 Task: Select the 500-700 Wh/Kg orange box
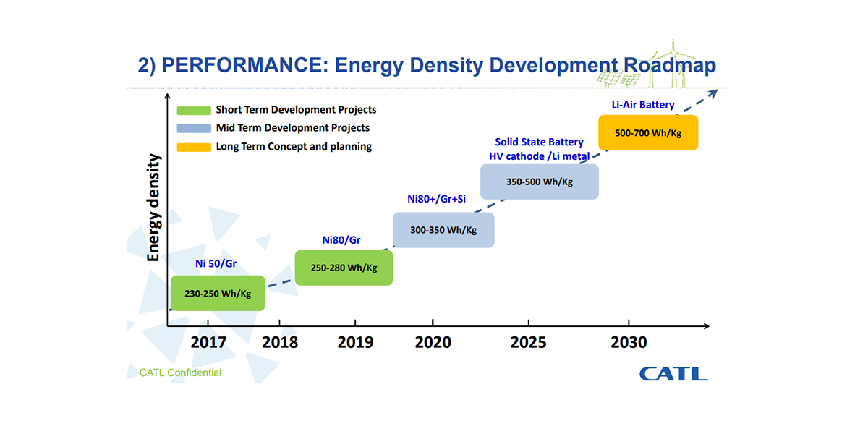[x=648, y=133]
